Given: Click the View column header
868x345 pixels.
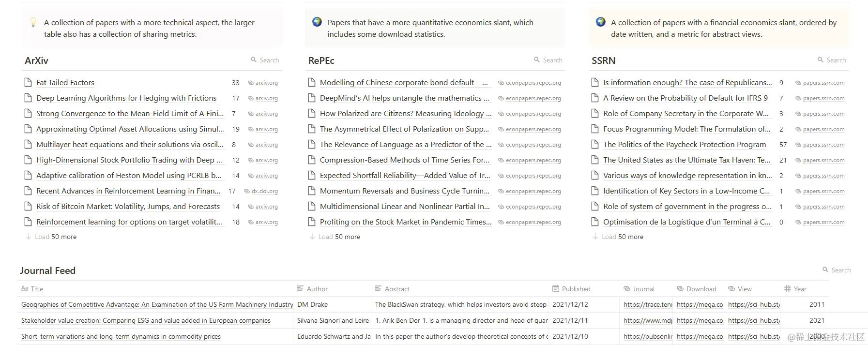Looking at the screenshot, I should point(740,289).
